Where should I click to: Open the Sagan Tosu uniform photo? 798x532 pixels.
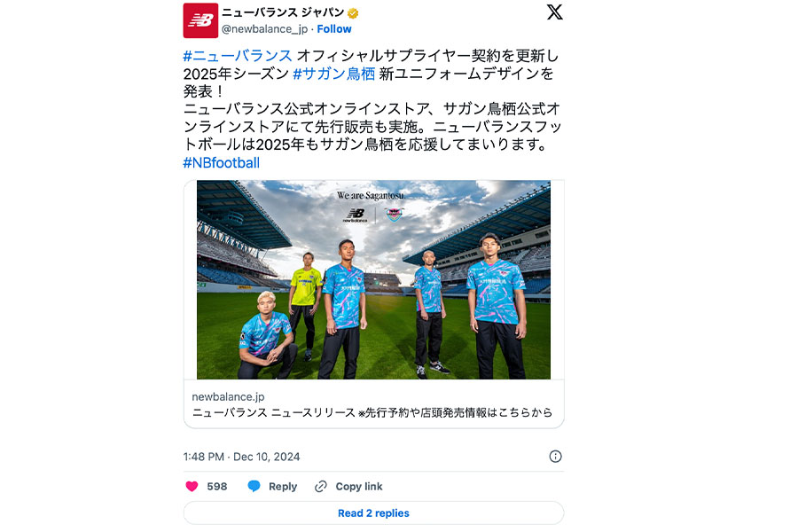pyautogui.click(x=373, y=279)
